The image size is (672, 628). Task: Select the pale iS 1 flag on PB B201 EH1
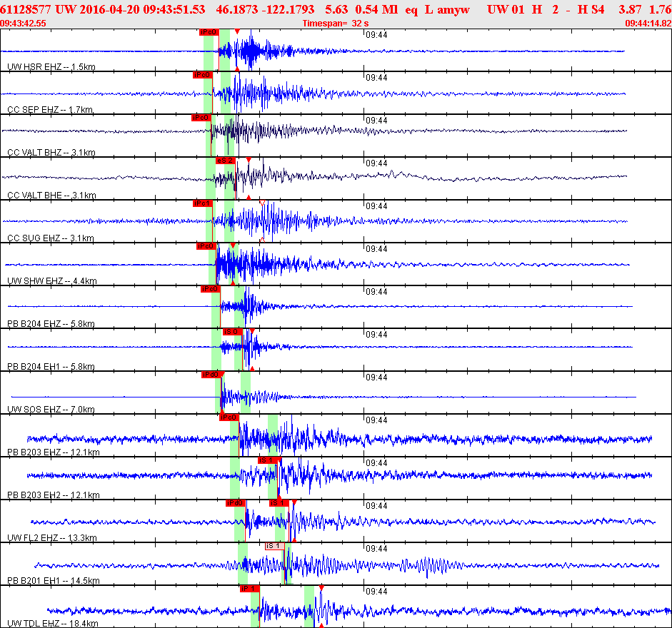pos(274,546)
